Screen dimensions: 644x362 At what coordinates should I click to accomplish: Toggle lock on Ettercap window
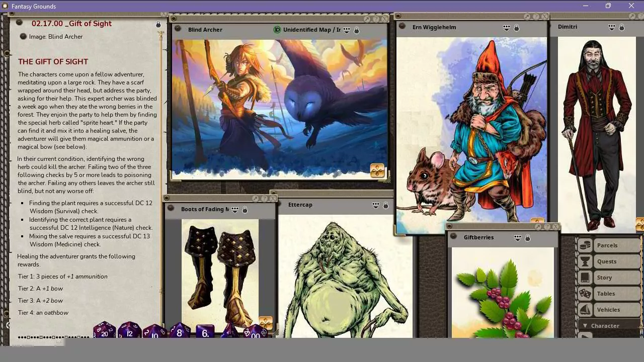click(385, 205)
